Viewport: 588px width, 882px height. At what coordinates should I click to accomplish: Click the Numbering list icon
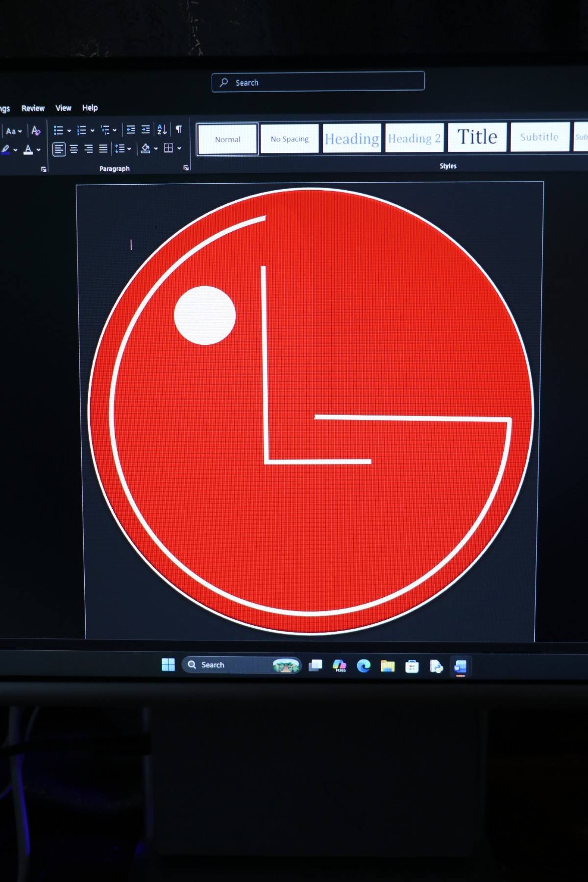[82, 130]
